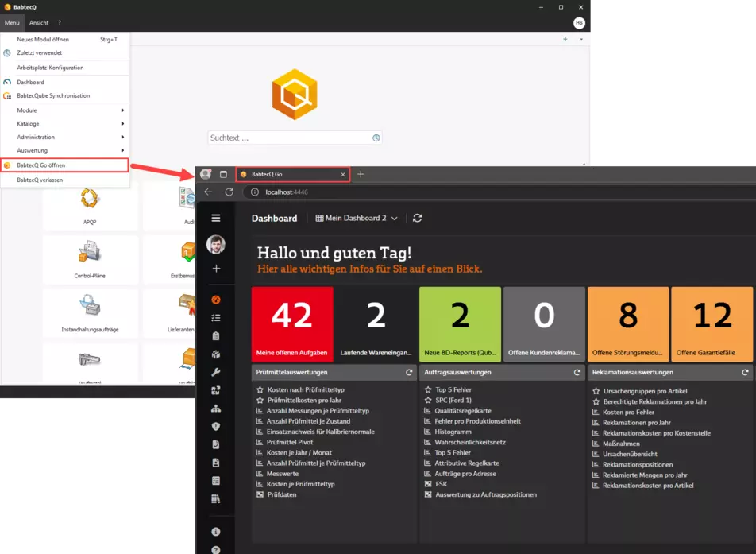
Task: Open the Reklamationskosten pro Kostenstelle report
Action: pos(656,433)
